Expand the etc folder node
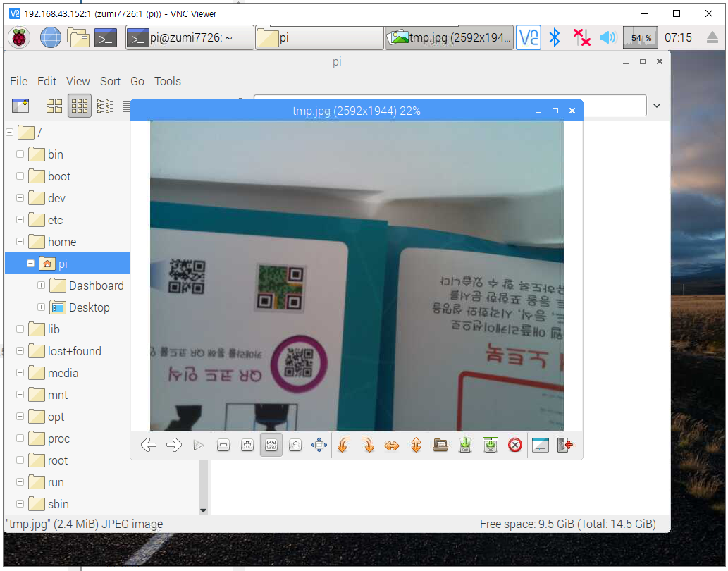This screenshot has height=571, width=728. point(20,219)
